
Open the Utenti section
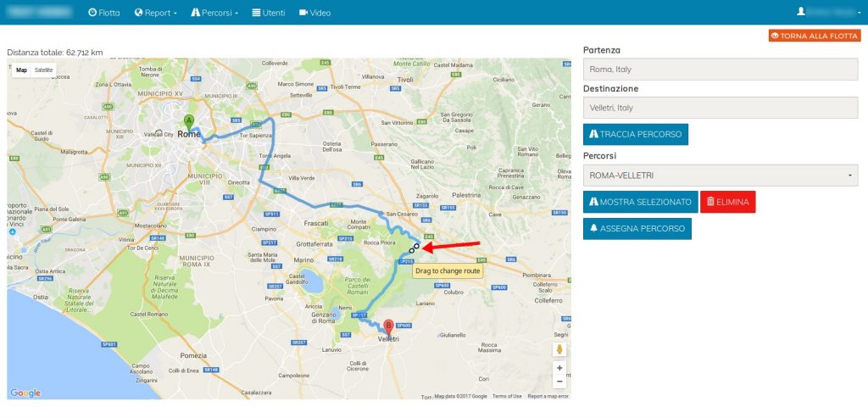pyautogui.click(x=269, y=13)
